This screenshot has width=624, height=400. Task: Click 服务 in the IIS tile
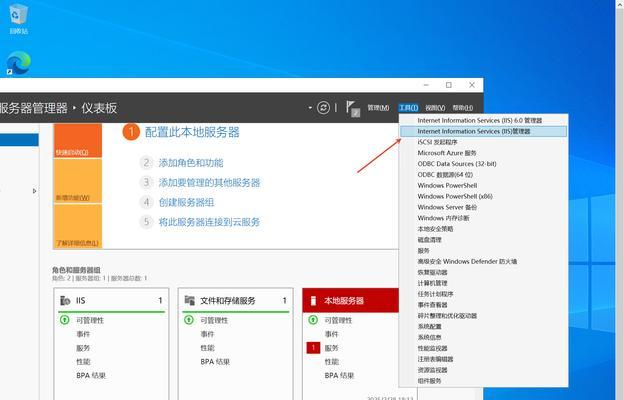coord(83,348)
